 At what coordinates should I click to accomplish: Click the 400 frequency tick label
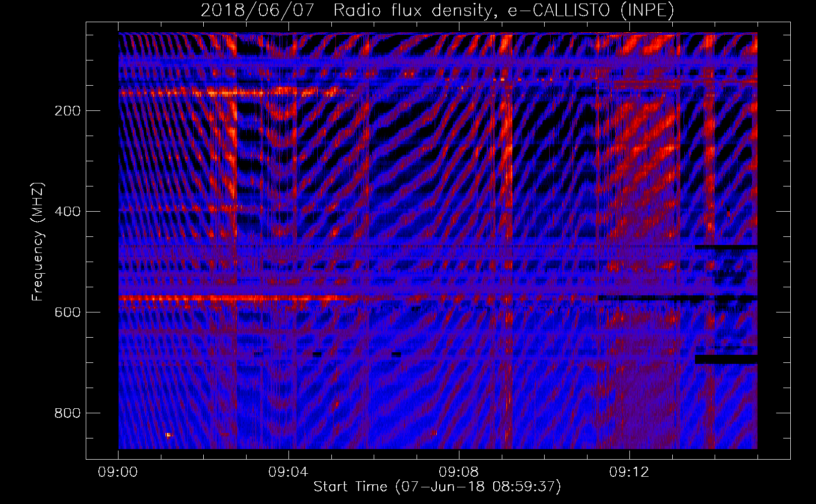click(67, 212)
